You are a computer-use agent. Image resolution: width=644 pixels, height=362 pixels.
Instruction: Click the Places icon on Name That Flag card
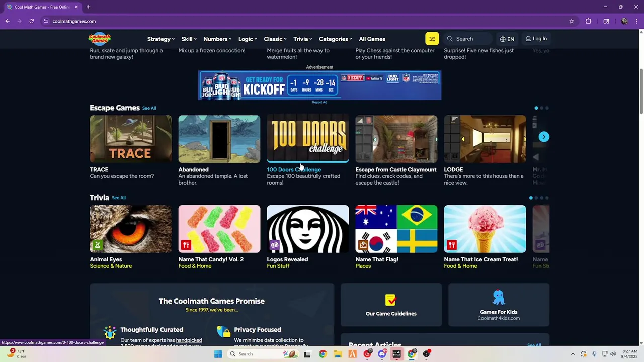point(363,245)
